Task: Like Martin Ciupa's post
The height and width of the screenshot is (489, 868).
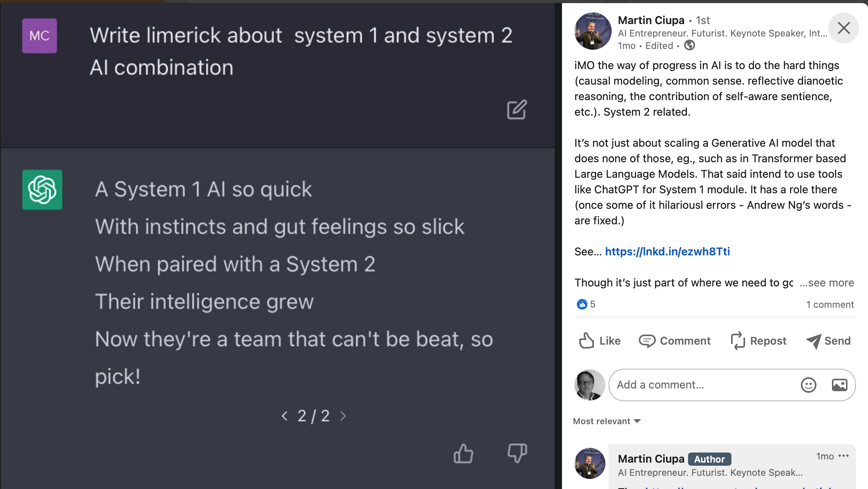Action: click(x=600, y=341)
